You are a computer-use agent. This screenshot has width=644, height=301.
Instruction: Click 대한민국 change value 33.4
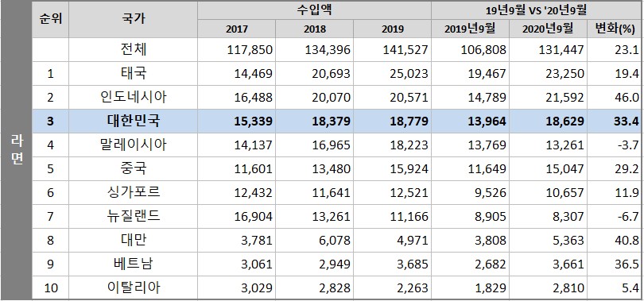[627, 122]
